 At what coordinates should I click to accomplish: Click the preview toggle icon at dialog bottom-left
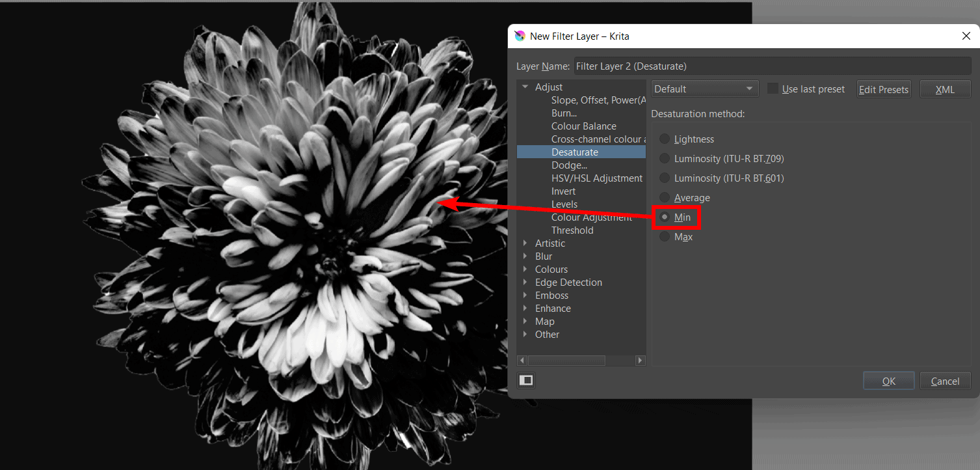[x=526, y=381]
